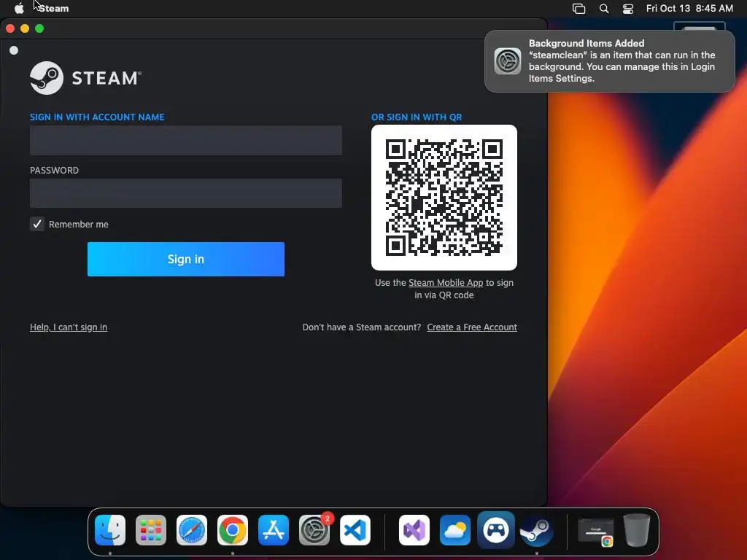Screen dimensions: 747x560
Task: Maximize the Steam window with green button
Action: [39, 28]
